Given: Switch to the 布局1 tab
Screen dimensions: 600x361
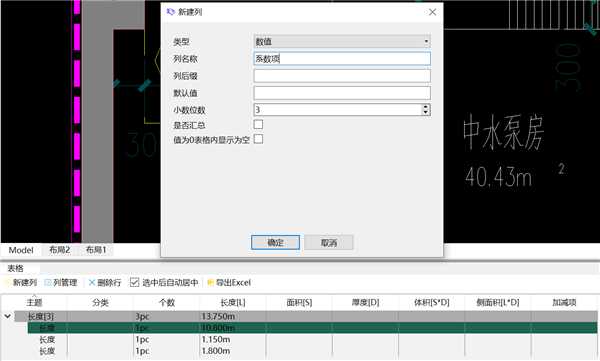Looking at the screenshot, I should tap(96, 250).
